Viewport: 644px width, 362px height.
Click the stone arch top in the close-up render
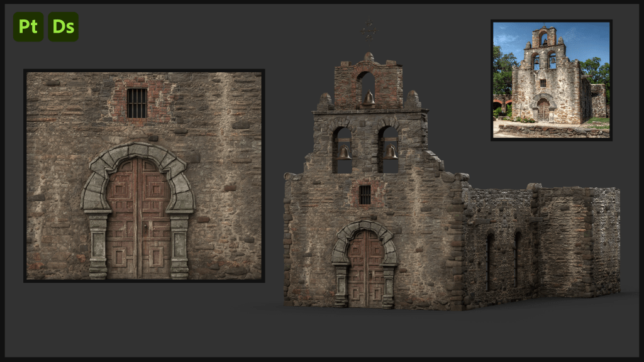pos(137,150)
